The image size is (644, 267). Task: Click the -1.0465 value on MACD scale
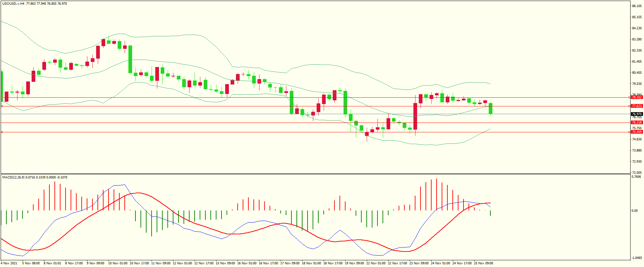pos(637,258)
